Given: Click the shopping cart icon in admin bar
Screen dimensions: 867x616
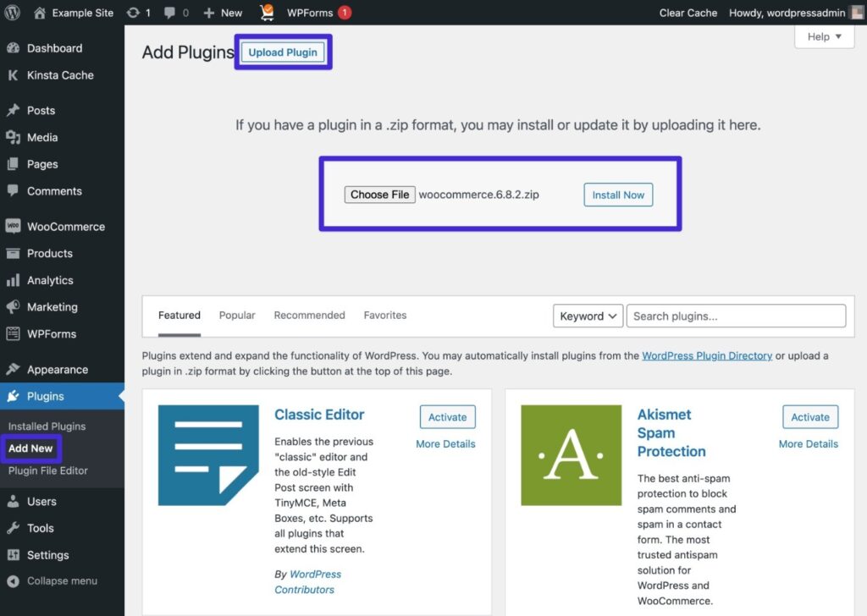Looking at the screenshot, I should (267, 13).
